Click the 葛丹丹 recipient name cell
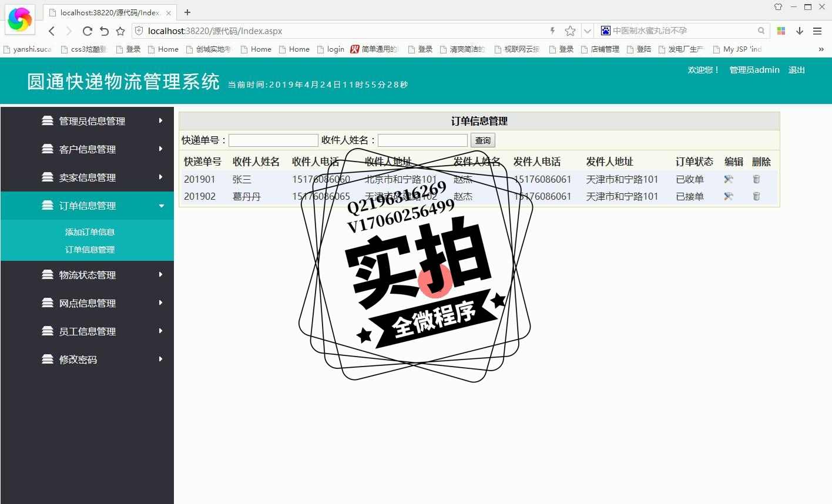 pos(247,196)
